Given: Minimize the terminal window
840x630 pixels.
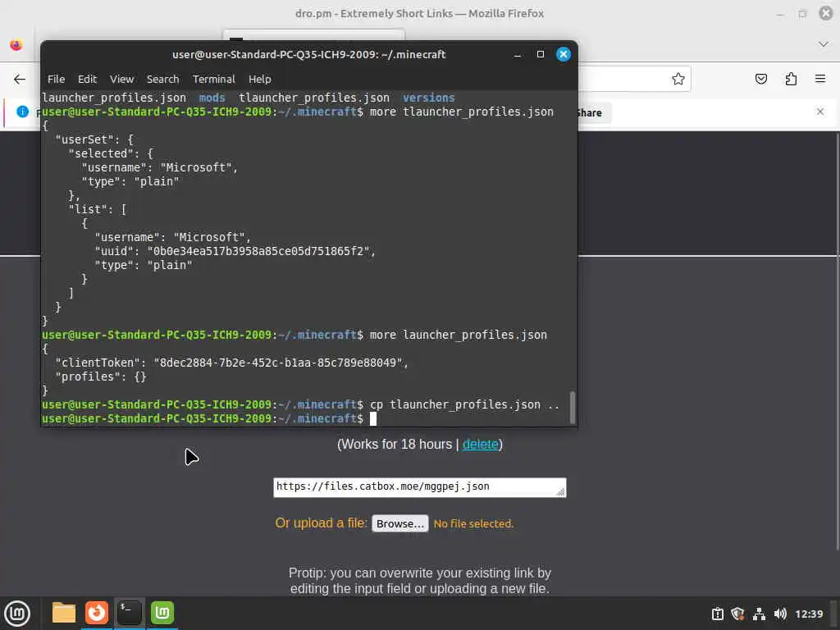Looking at the screenshot, I should [x=518, y=55].
